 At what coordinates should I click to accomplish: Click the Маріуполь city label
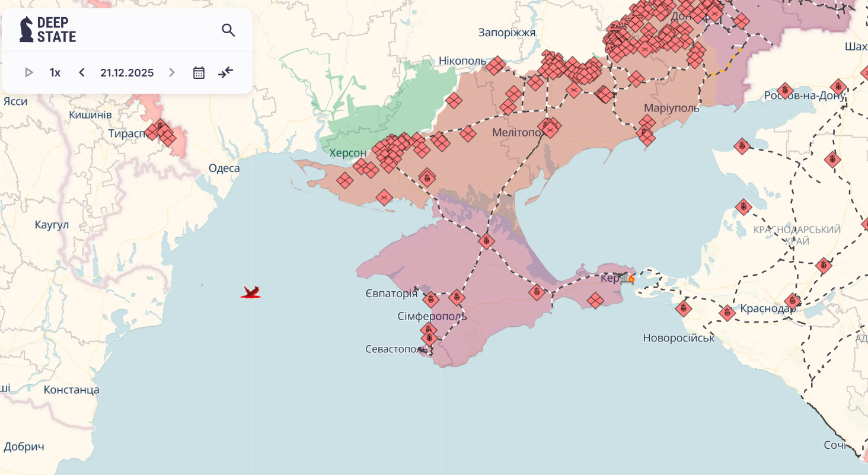(672, 108)
